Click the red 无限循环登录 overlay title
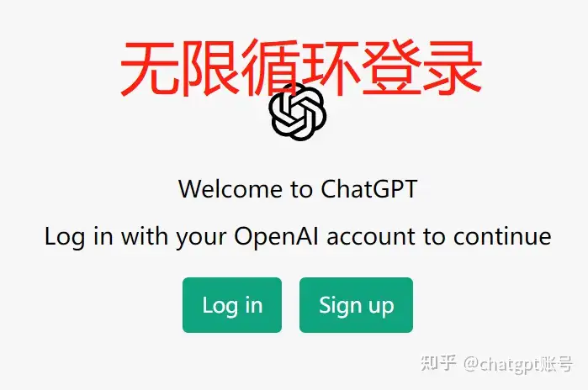Image resolution: width=588 pixels, height=390 pixels. tap(301, 68)
